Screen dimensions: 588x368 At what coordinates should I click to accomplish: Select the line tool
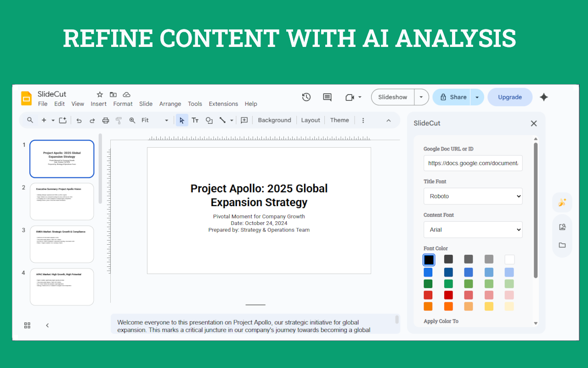(x=222, y=120)
